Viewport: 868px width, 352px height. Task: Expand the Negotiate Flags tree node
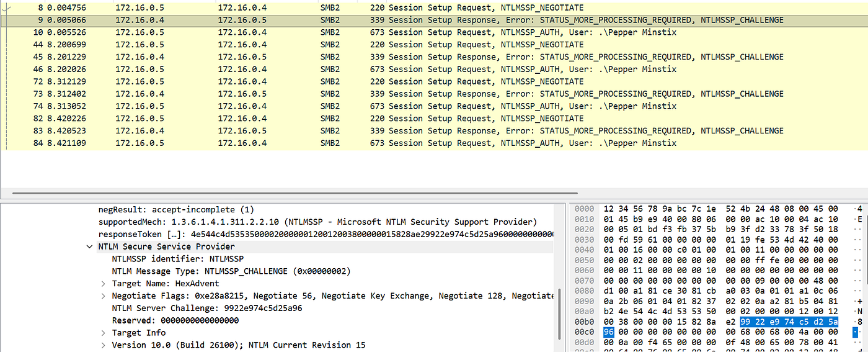(x=104, y=296)
